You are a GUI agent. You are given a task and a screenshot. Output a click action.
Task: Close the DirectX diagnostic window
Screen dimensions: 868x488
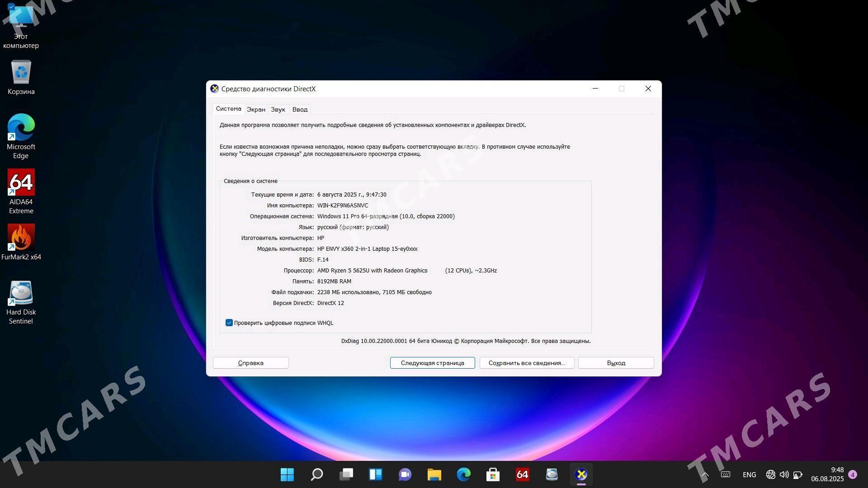648,89
